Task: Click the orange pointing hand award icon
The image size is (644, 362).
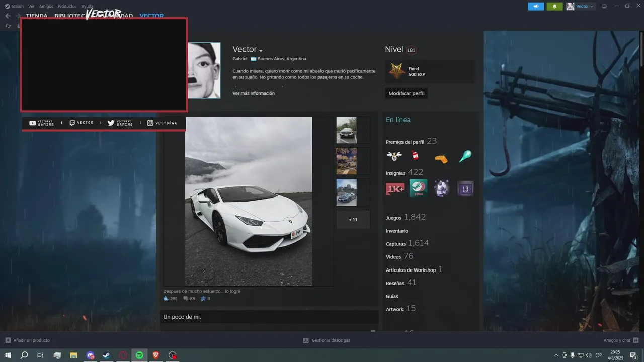Action: coord(441,158)
